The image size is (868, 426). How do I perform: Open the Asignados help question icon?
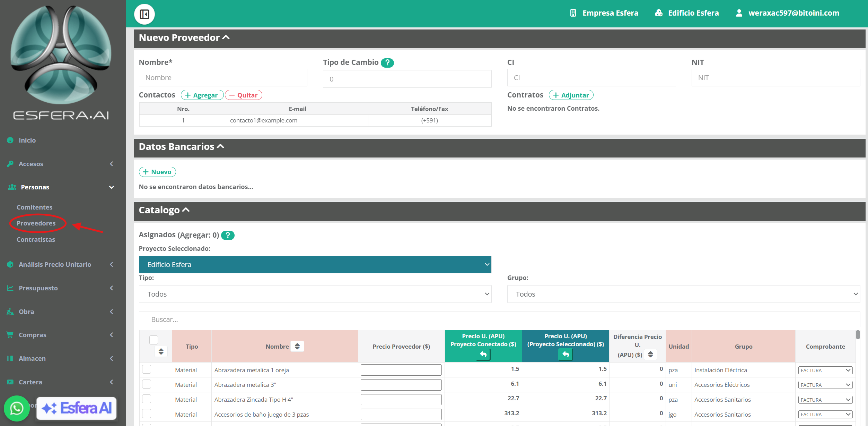tap(228, 235)
